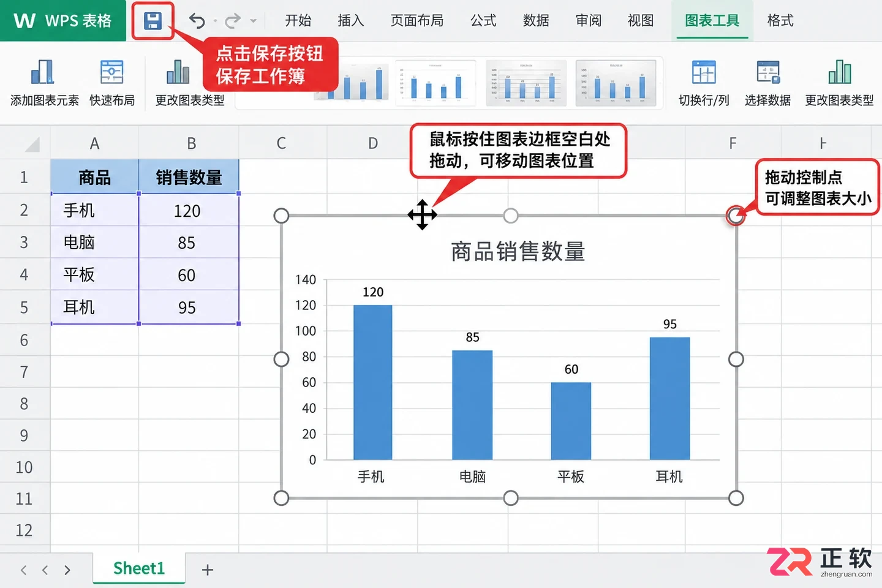Click cell with value 120

coord(189,211)
